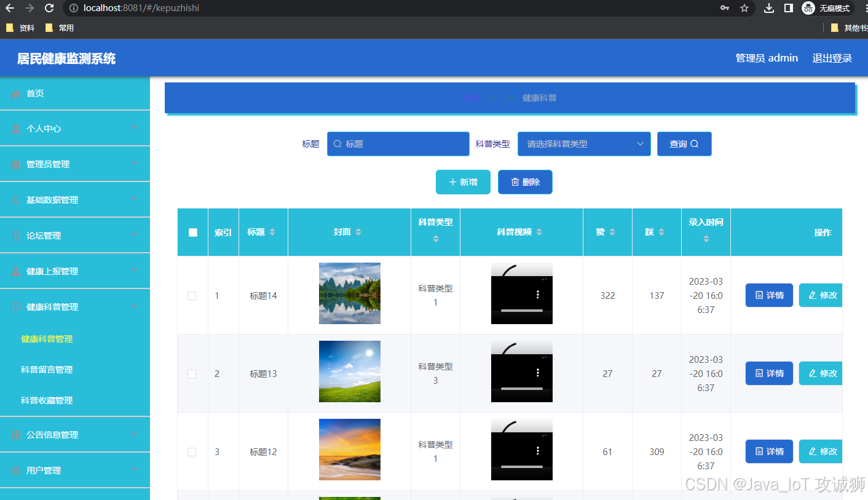Screen dimensions: 868x500
Task: Open video options menu in 标题14 row
Action: [538, 295]
